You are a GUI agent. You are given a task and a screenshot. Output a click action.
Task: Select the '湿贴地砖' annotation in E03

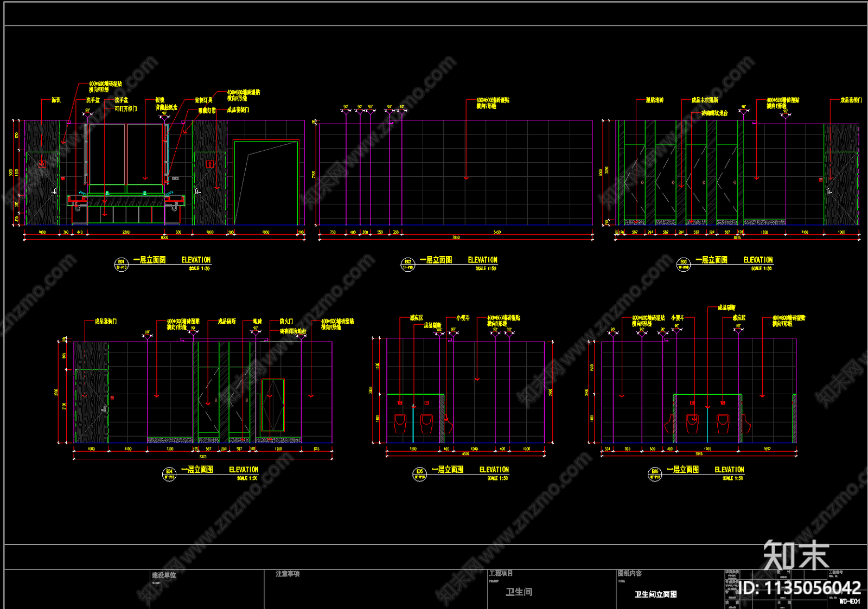coord(655,100)
